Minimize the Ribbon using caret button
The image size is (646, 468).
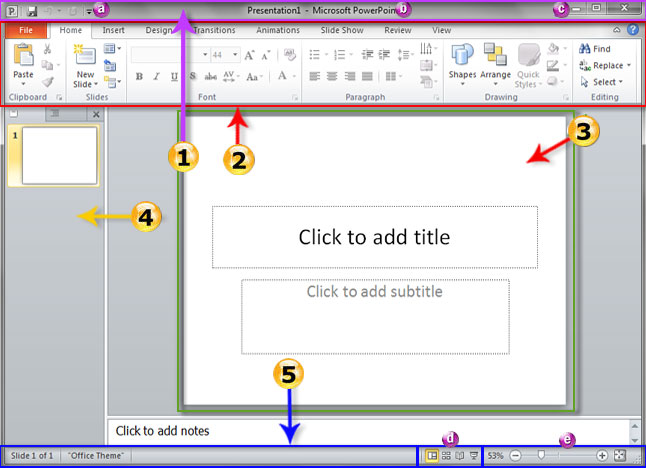tap(616, 30)
